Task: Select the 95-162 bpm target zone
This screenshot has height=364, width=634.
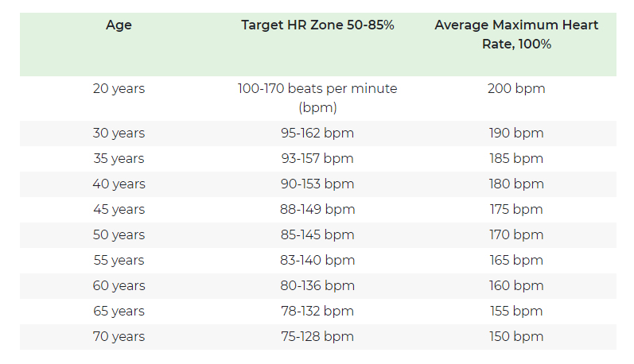Action: pos(317,134)
